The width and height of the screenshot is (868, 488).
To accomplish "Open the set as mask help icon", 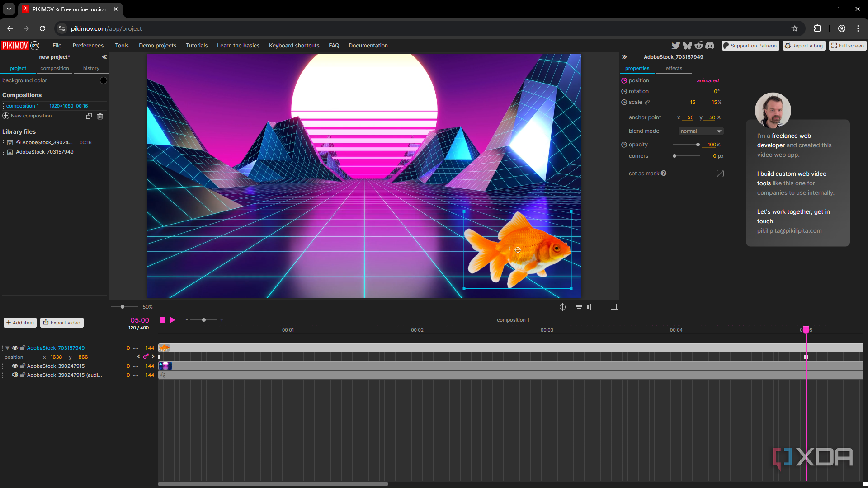I will pyautogui.click(x=664, y=173).
